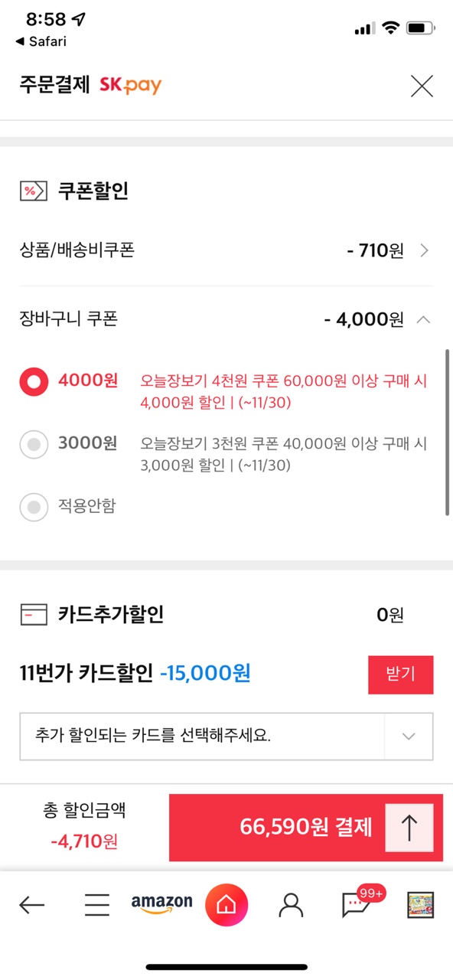Tap the up-arrow scroll-to-top button

coord(409,828)
